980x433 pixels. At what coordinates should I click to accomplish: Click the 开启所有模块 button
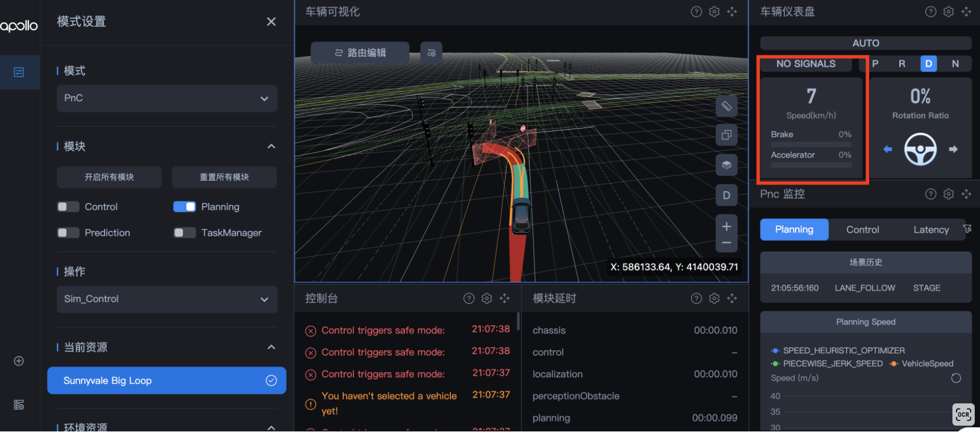109,177
